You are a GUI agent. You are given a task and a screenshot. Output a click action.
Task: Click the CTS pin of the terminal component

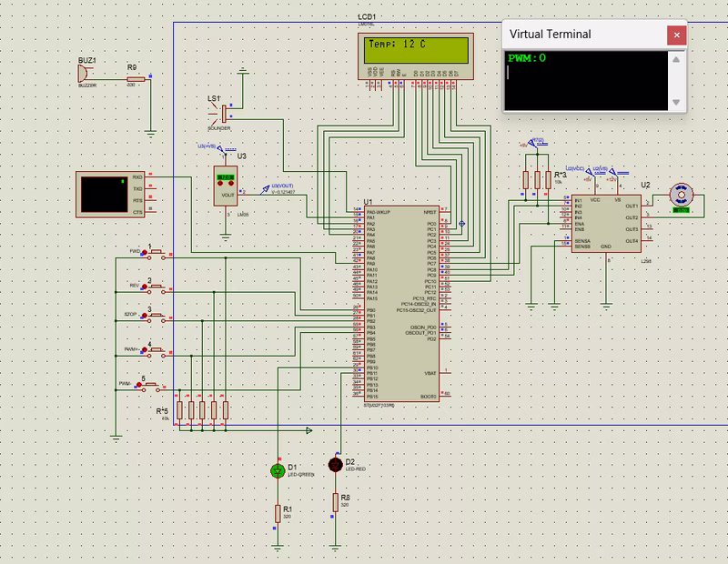click(137, 212)
